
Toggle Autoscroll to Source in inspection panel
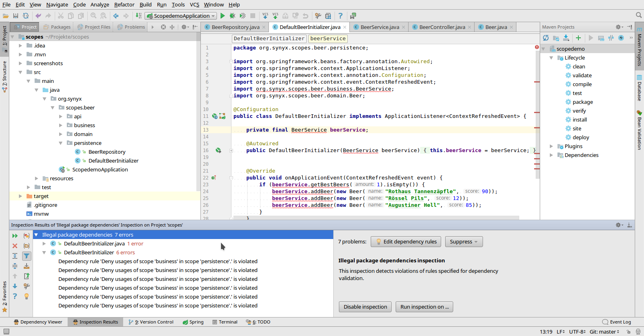[27, 266]
